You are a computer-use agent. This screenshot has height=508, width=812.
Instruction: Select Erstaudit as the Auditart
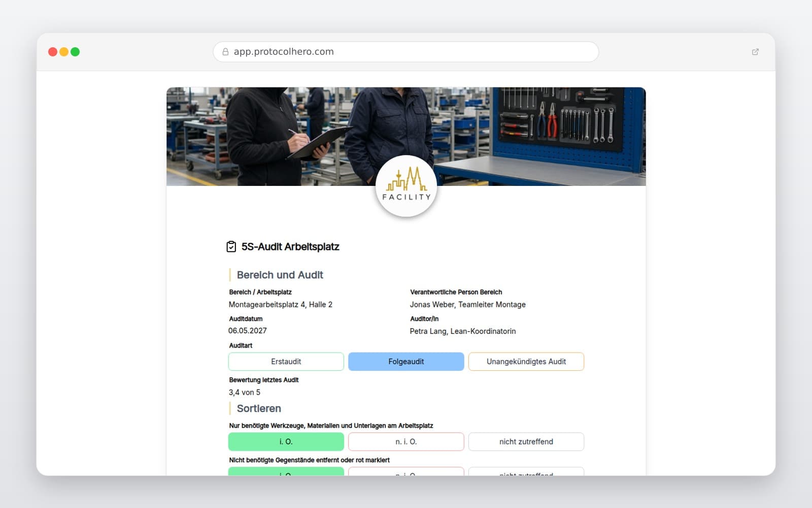[286, 362]
